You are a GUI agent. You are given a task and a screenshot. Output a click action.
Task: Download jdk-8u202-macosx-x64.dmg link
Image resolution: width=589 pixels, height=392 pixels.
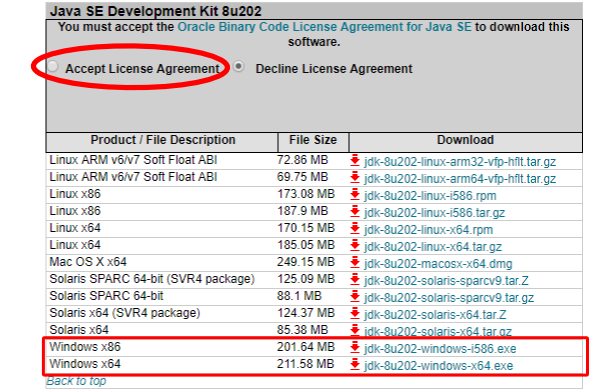click(x=438, y=264)
